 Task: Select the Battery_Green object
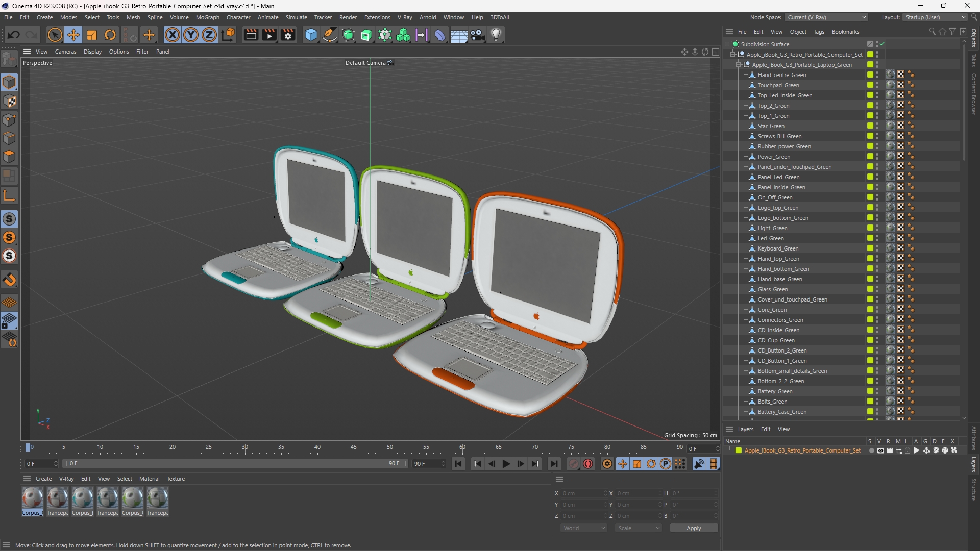[775, 391]
